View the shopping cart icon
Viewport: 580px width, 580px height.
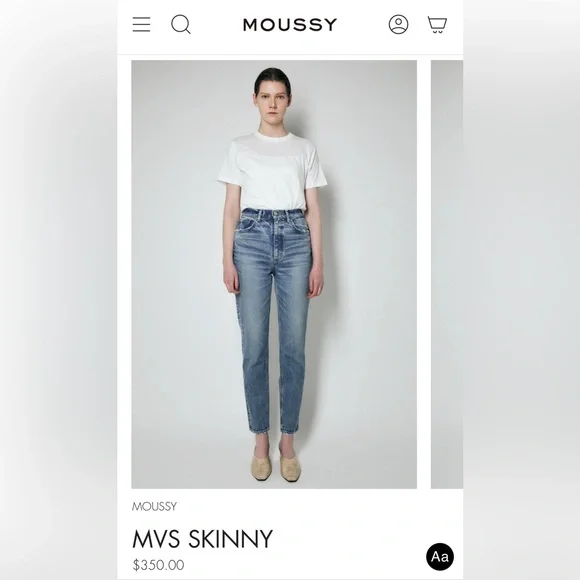pos(437,24)
